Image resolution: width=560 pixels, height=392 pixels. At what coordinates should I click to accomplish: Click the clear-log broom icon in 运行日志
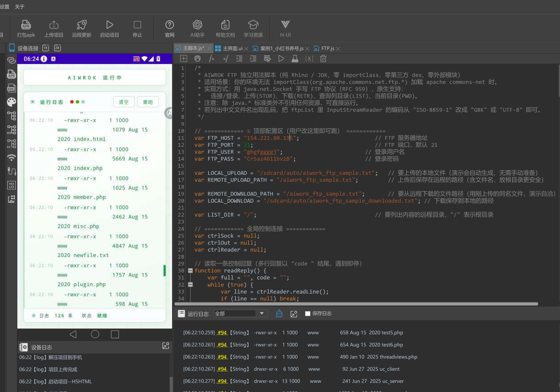(279, 313)
